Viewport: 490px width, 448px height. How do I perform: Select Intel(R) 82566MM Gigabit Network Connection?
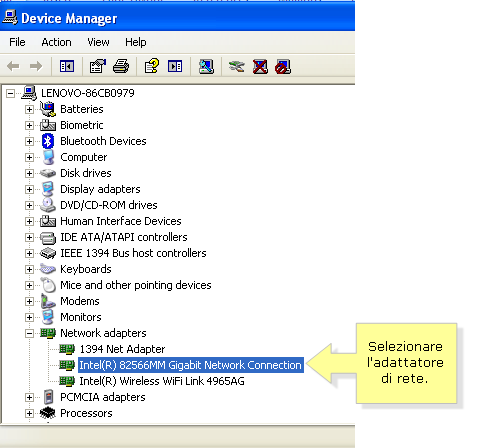[191, 365]
